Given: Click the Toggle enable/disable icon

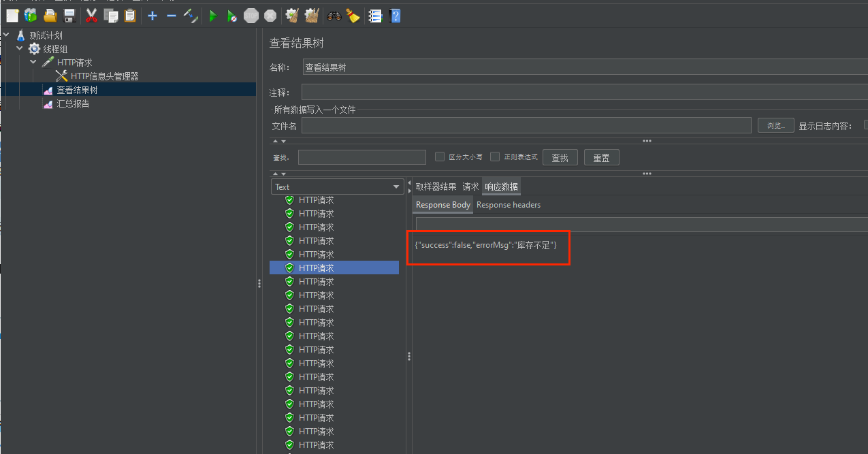Looking at the screenshot, I should pos(191,15).
